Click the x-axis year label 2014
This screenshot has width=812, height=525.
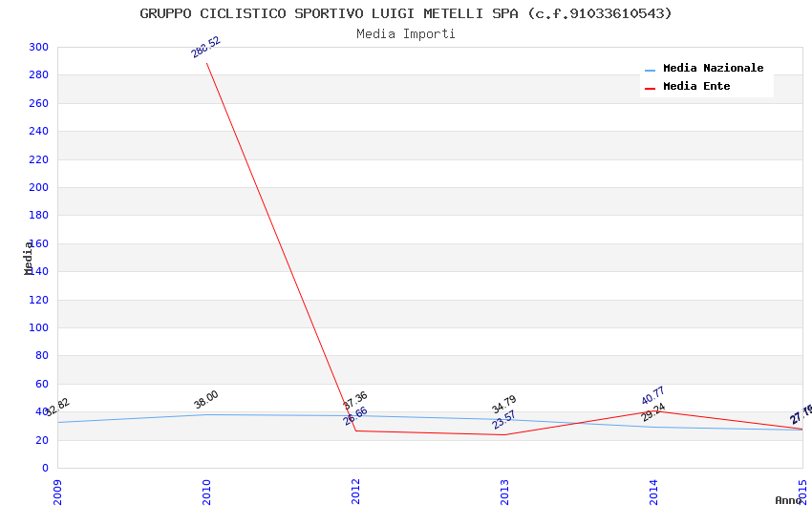(653, 492)
